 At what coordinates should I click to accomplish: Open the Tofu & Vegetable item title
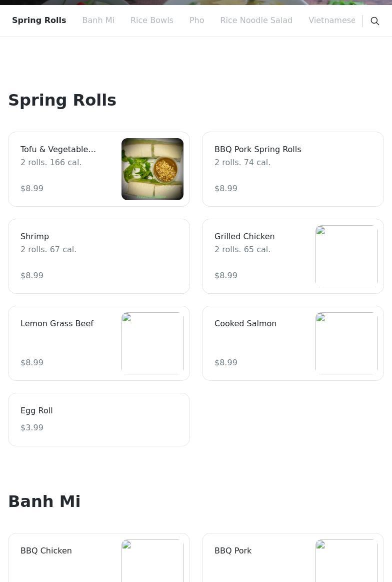point(58,149)
